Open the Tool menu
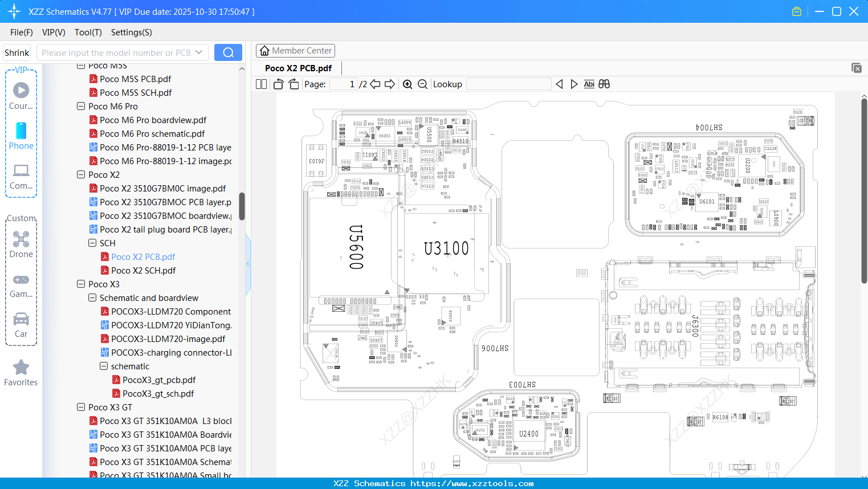 coord(88,32)
